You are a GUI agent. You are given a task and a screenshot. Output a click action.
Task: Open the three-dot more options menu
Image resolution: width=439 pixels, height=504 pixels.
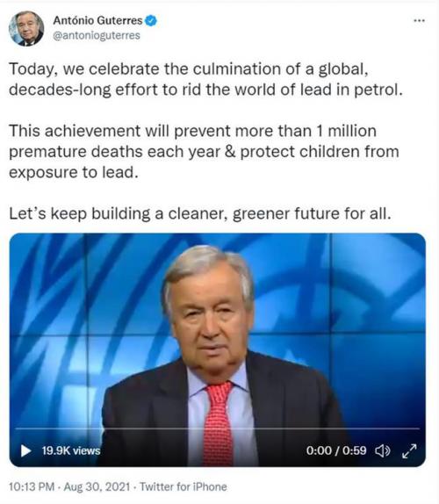point(419,20)
